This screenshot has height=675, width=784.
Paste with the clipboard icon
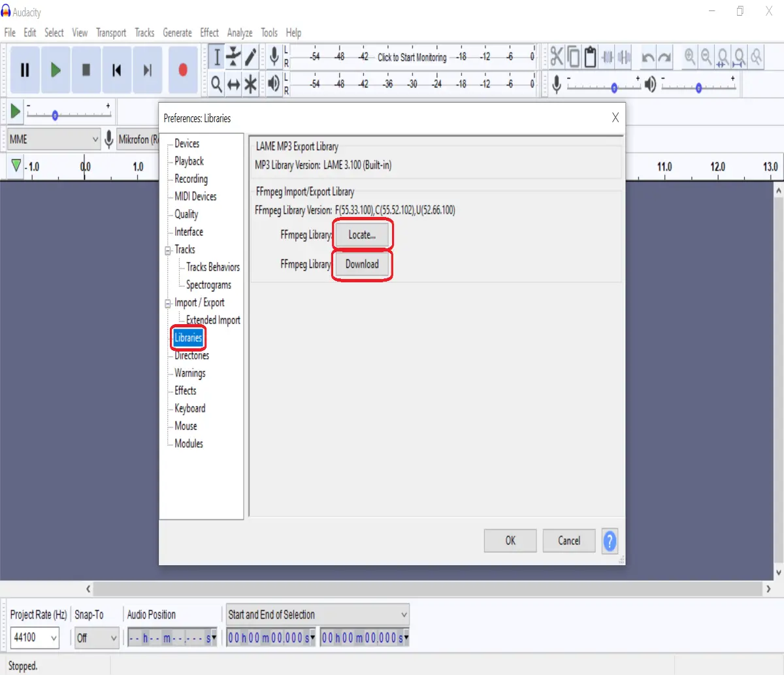tap(591, 58)
